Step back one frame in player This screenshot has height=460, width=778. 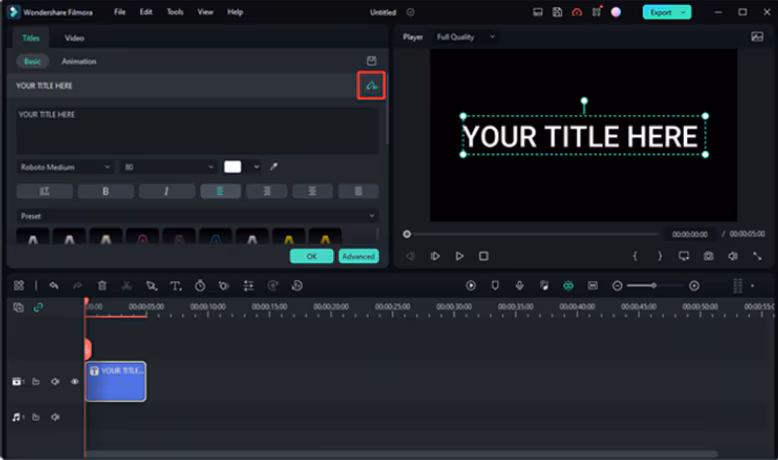(x=410, y=256)
